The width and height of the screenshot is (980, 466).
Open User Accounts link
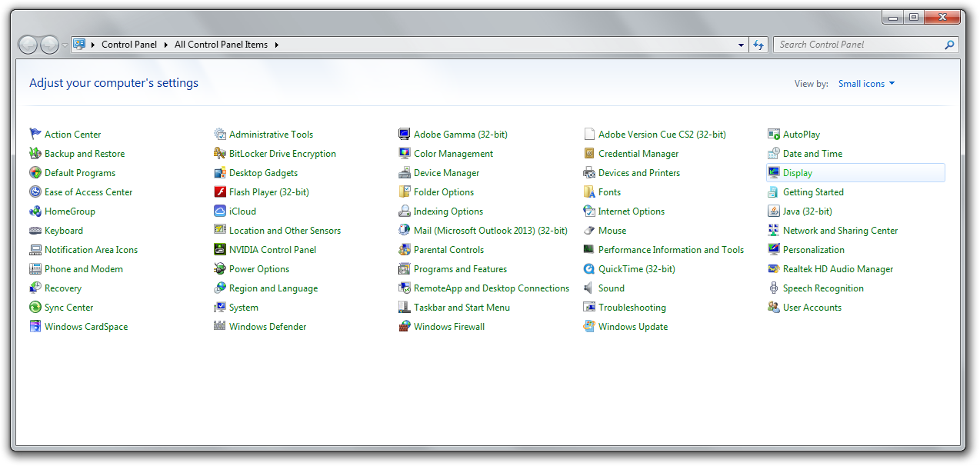(x=812, y=307)
